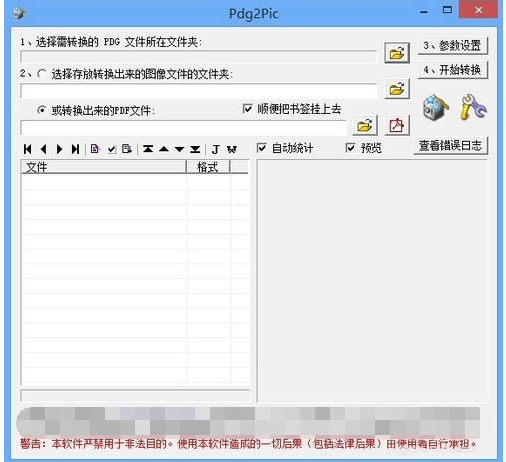This screenshot has width=506, height=462.
Task: Click the preview pane area
Action: [372, 281]
